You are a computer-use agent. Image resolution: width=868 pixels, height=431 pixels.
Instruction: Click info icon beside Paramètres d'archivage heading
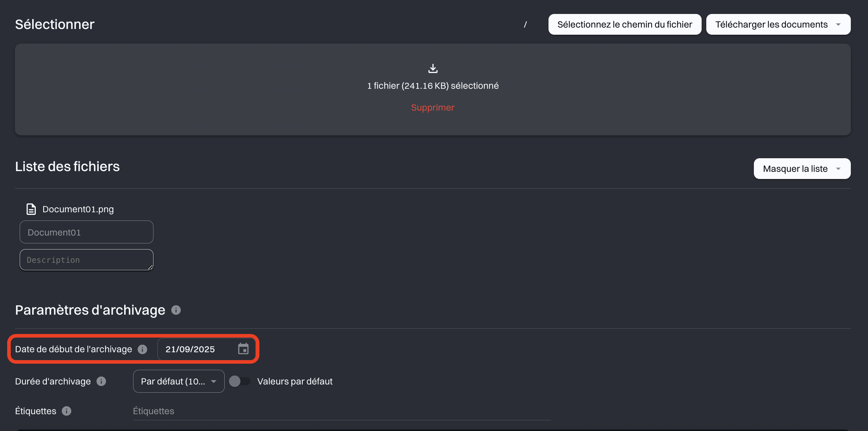[x=176, y=310]
